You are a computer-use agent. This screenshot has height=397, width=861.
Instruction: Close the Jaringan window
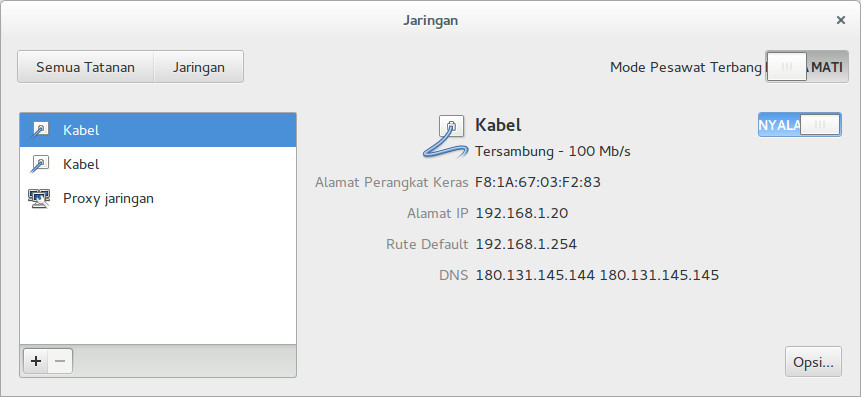(841, 20)
